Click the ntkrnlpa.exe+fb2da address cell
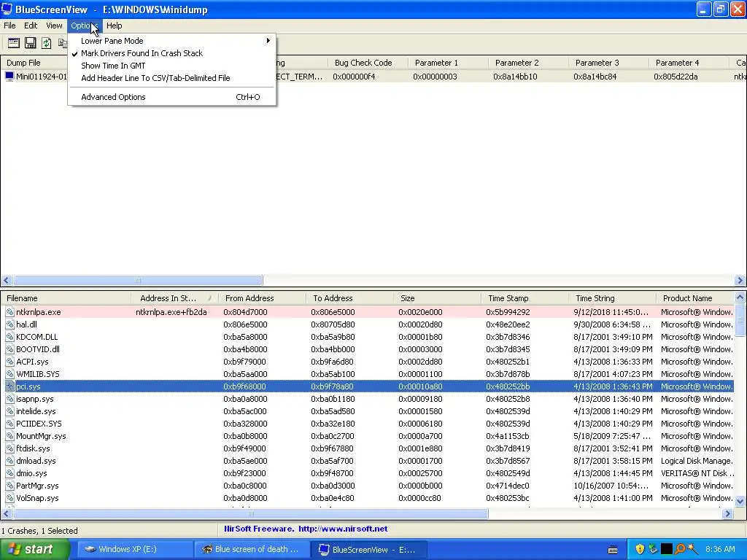The image size is (747, 560). click(171, 312)
